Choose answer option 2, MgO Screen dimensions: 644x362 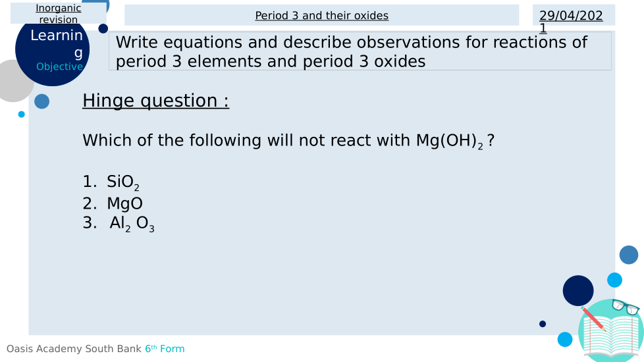[124, 203]
